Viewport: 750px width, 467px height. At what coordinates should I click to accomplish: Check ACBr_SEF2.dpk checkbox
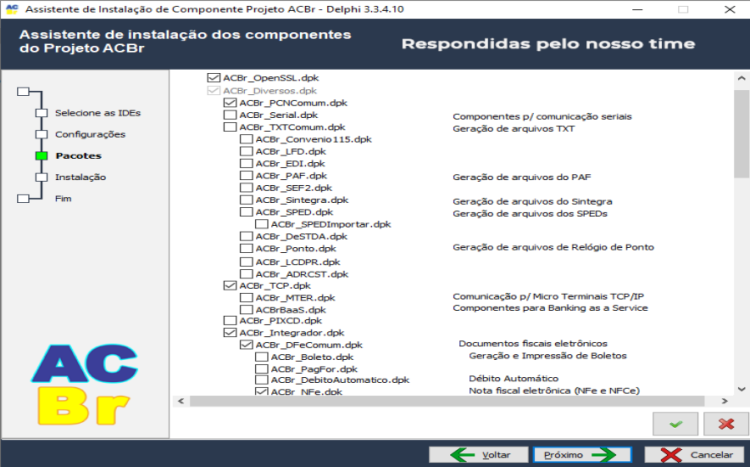click(246, 188)
